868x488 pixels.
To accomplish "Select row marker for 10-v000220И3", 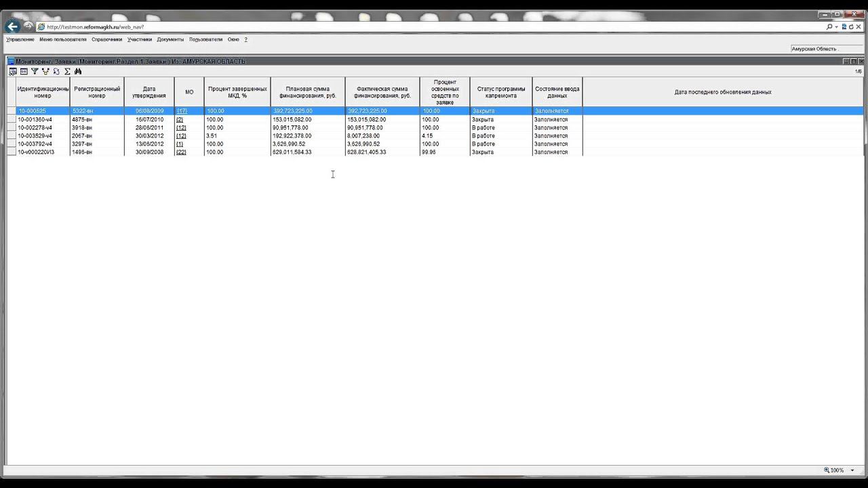I will pos(12,152).
